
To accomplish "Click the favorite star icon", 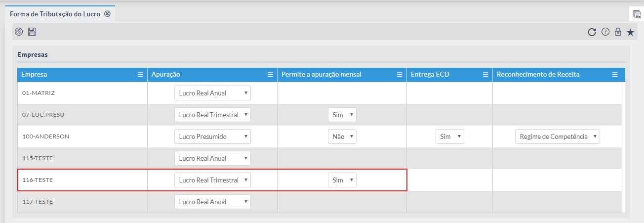I will [631, 32].
